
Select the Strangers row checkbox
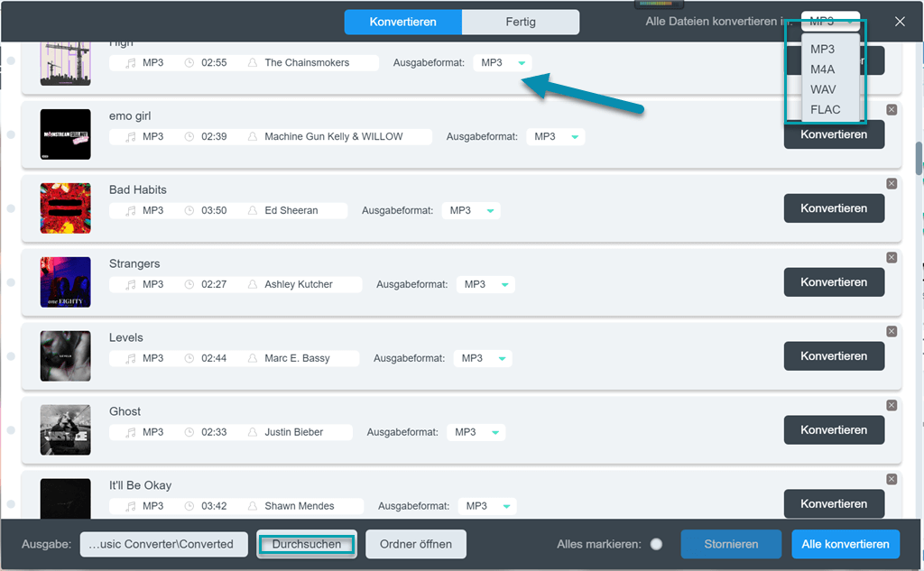click(x=11, y=282)
